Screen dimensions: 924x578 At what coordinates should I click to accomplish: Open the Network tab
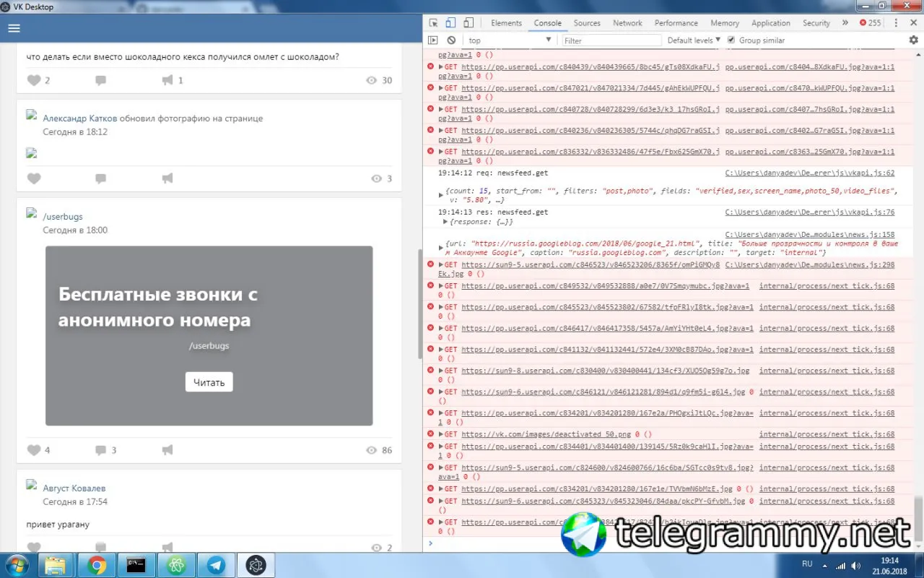[x=627, y=23]
